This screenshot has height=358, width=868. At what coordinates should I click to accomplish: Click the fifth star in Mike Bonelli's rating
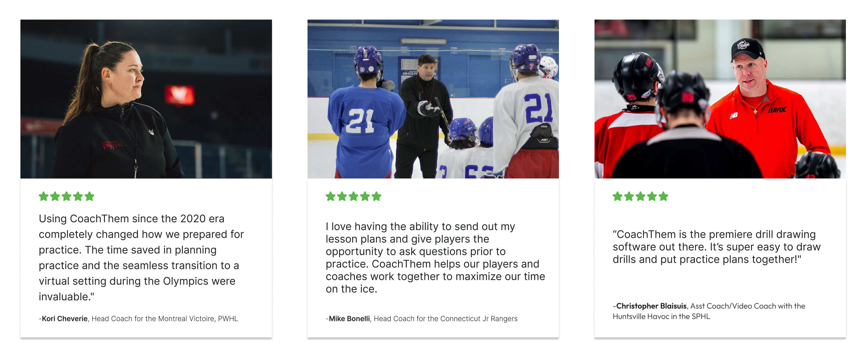point(376,196)
